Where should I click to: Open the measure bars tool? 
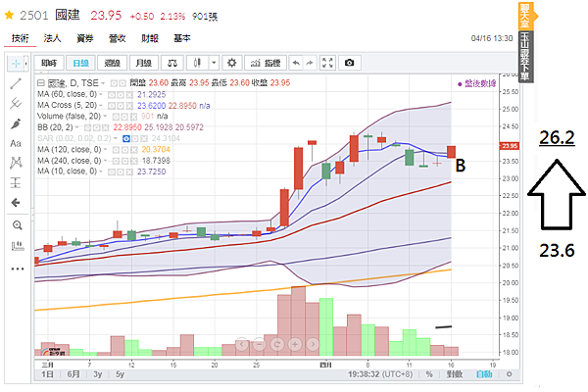coord(18,246)
